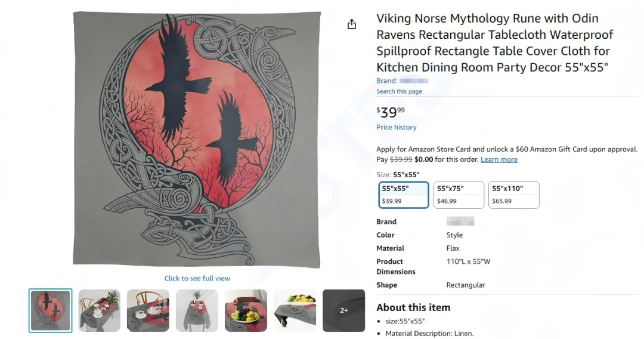The height and width of the screenshot is (339, 644).
Task: Click to see full view of image
Action: [x=197, y=278]
